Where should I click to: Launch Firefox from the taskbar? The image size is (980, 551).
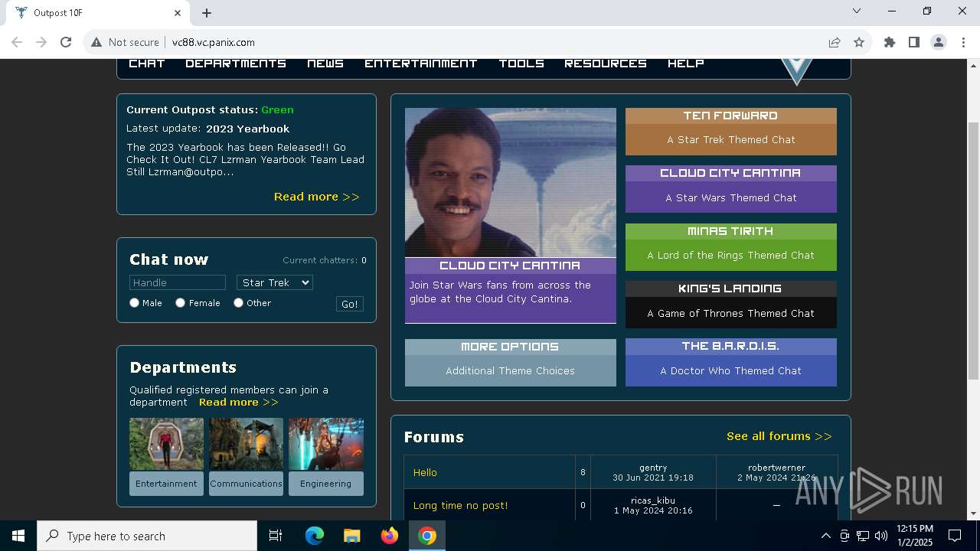(x=390, y=536)
